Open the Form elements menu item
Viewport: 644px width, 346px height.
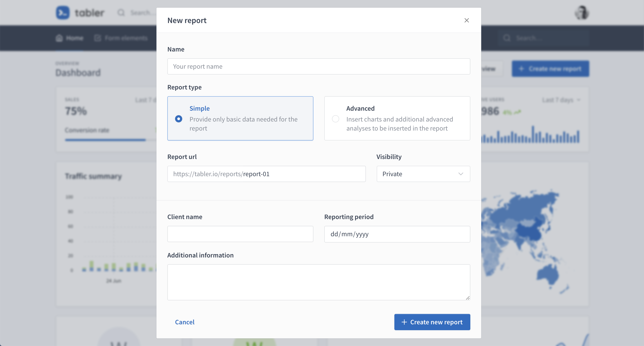121,38
